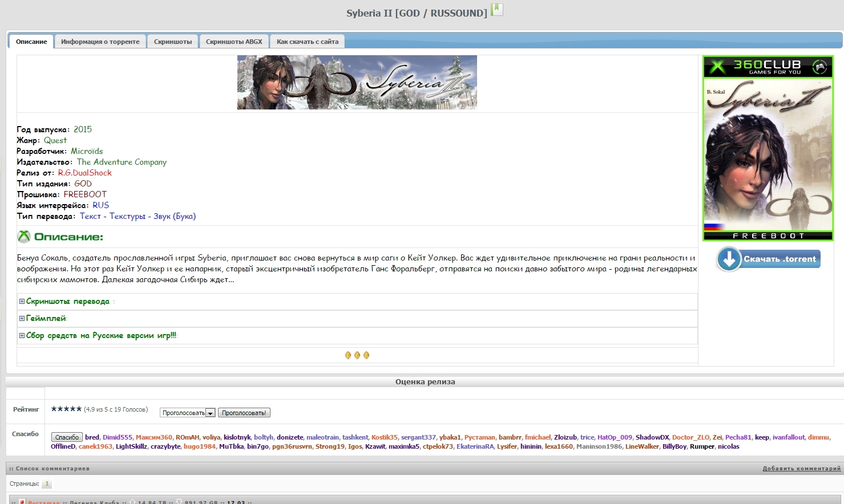This screenshot has height=504, width=844.
Task: Expand the Геймплей spoiler
Action: (22, 319)
